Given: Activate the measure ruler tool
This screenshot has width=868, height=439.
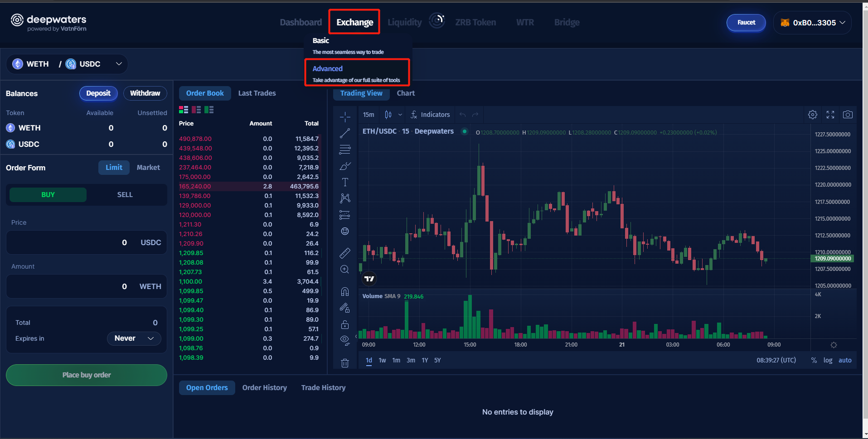Looking at the screenshot, I should point(345,253).
